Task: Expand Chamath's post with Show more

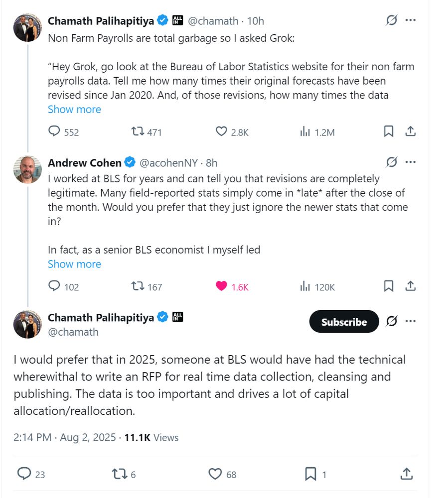Action: click(x=74, y=109)
